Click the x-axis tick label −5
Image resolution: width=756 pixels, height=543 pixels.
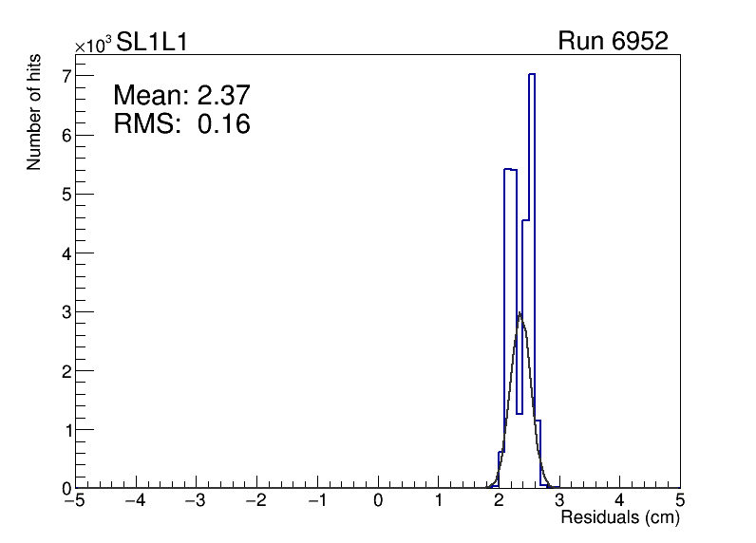coord(75,500)
